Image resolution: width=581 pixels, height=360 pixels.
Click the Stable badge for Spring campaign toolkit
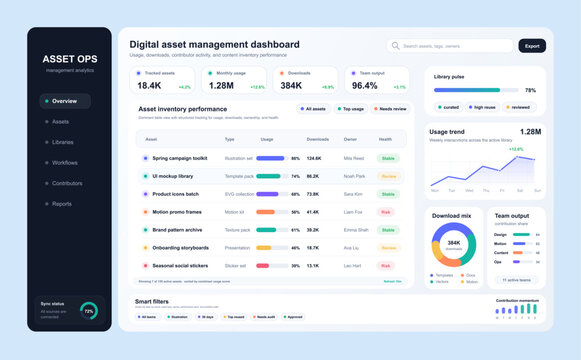click(388, 158)
